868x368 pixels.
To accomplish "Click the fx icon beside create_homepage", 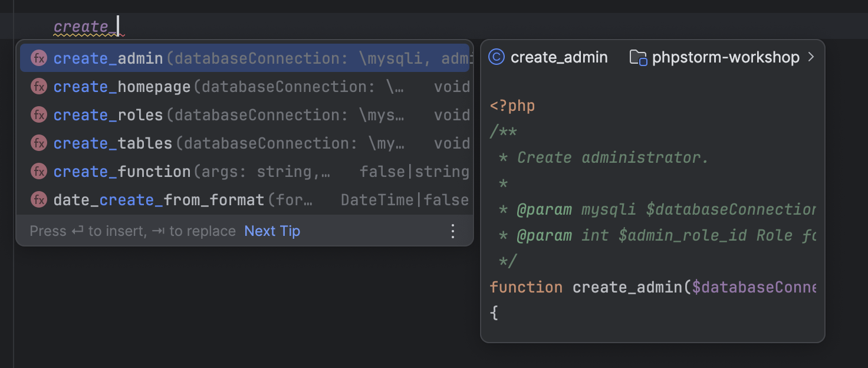I will (x=38, y=86).
